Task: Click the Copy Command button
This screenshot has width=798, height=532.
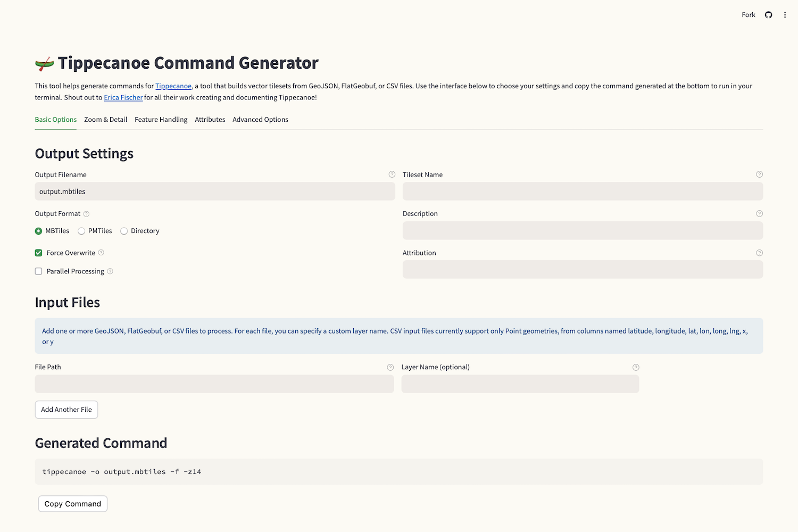Action: pos(73,504)
